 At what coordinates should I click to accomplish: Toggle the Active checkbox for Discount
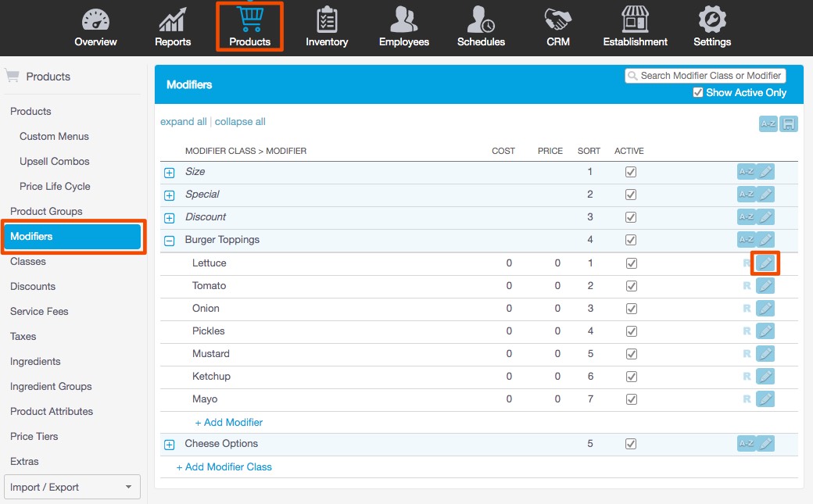tap(631, 217)
